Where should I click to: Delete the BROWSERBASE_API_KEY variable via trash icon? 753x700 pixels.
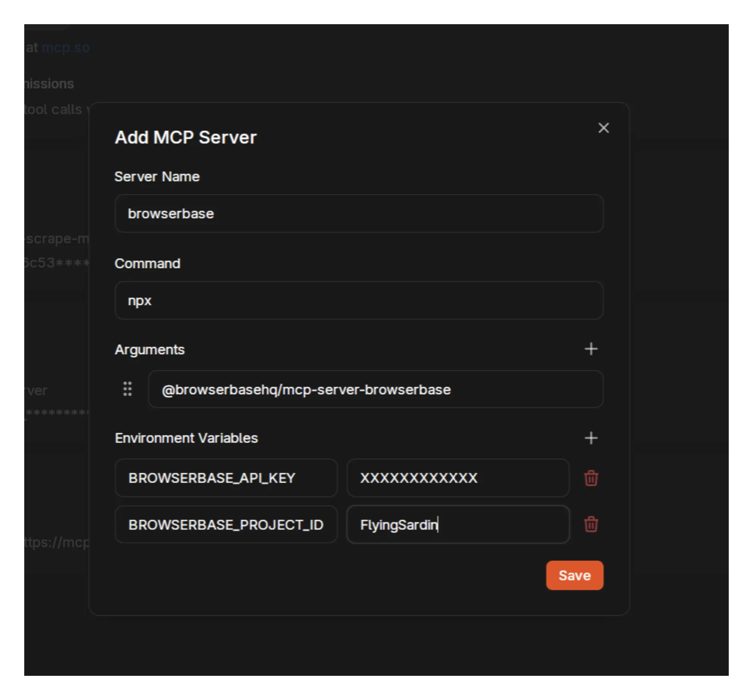pos(591,478)
